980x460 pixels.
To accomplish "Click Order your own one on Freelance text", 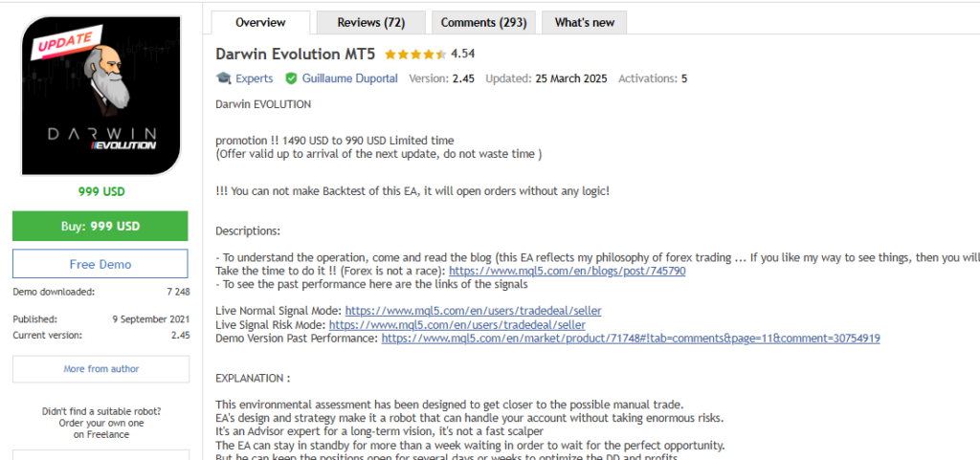I will click(x=101, y=428).
